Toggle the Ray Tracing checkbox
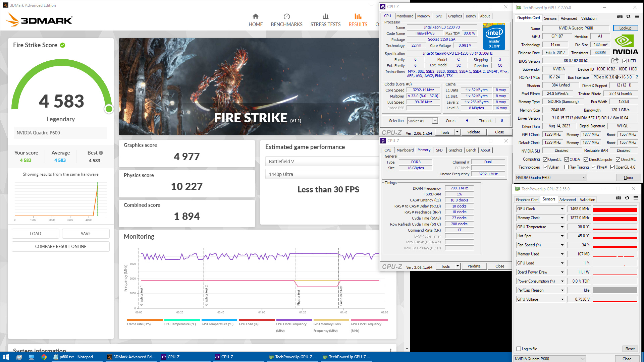 tap(567, 167)
